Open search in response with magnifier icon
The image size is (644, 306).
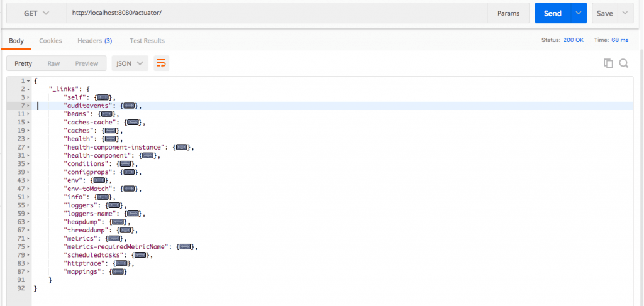click(623, 63)
